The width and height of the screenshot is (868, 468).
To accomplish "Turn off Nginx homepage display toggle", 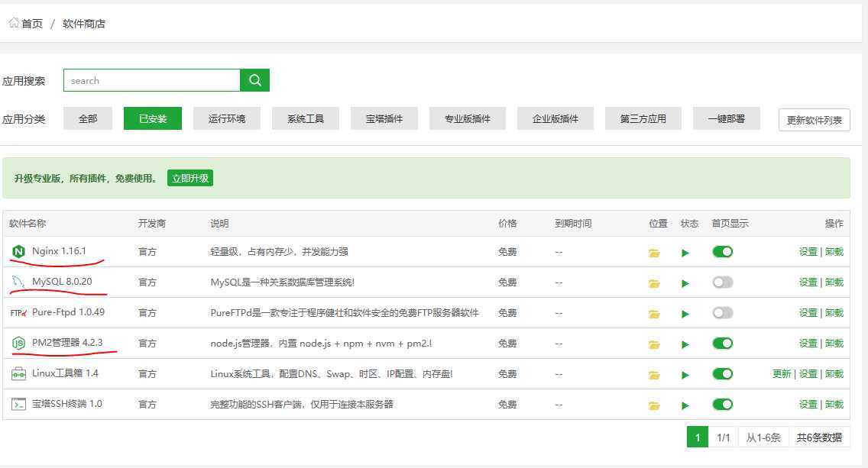I will coord(722,252).
